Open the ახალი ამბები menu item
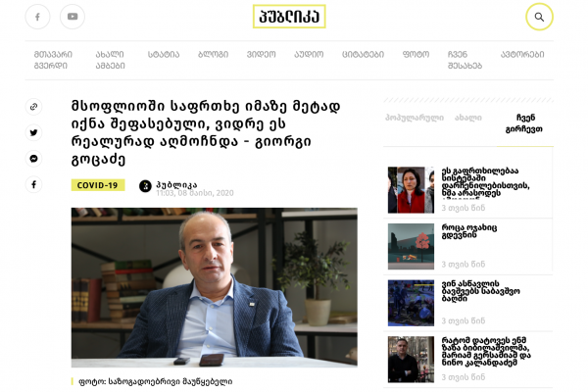Screen dimensions: 588x392 point(110,60)
